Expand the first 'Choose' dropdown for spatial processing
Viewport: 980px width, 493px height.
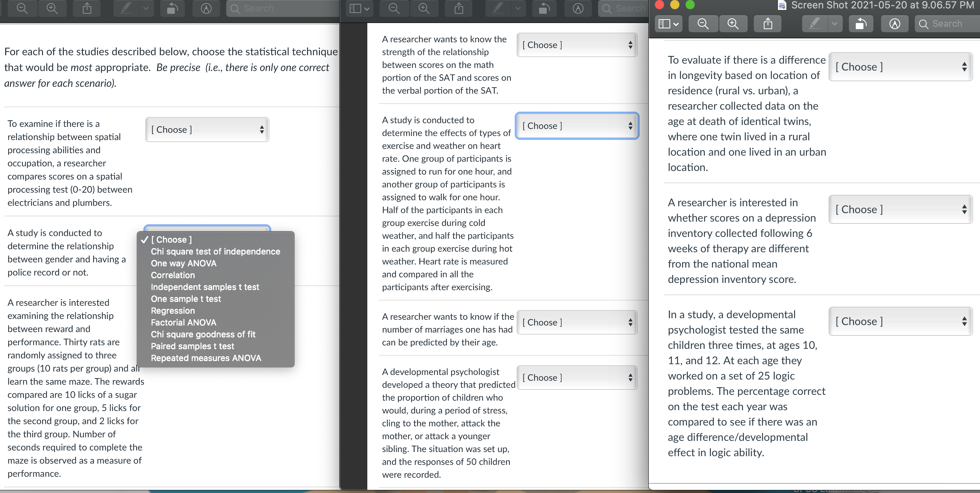click(206, 130)
